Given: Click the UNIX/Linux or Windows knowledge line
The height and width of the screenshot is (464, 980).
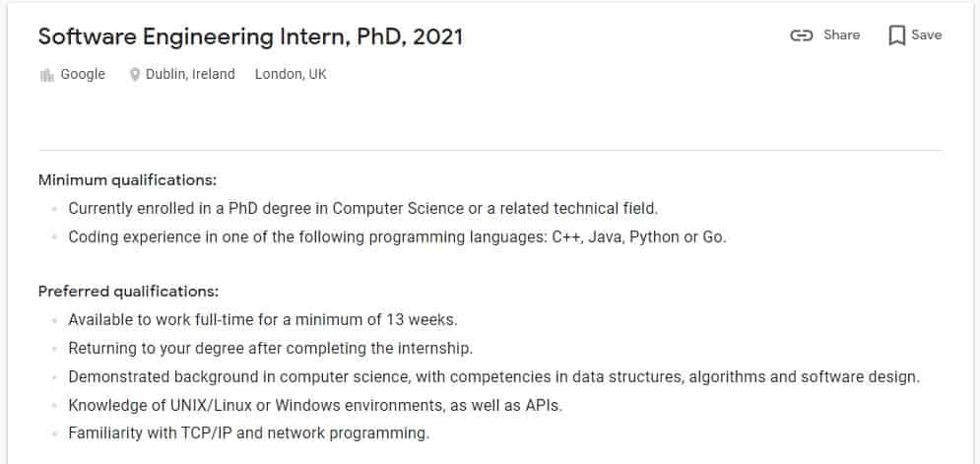Looking at the screenshot, I should pyautogui.click(x=315, y=405).
